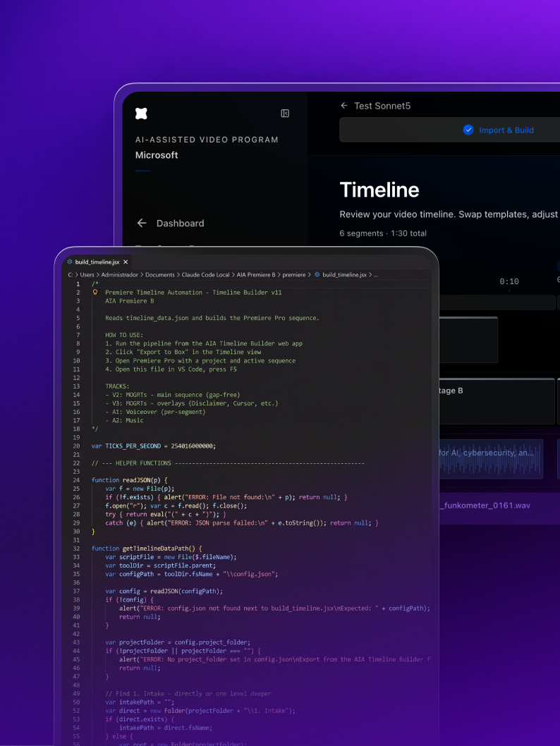Click Test Sonnet5 project title
Screen dimensions: 560x746
point(382,106)
